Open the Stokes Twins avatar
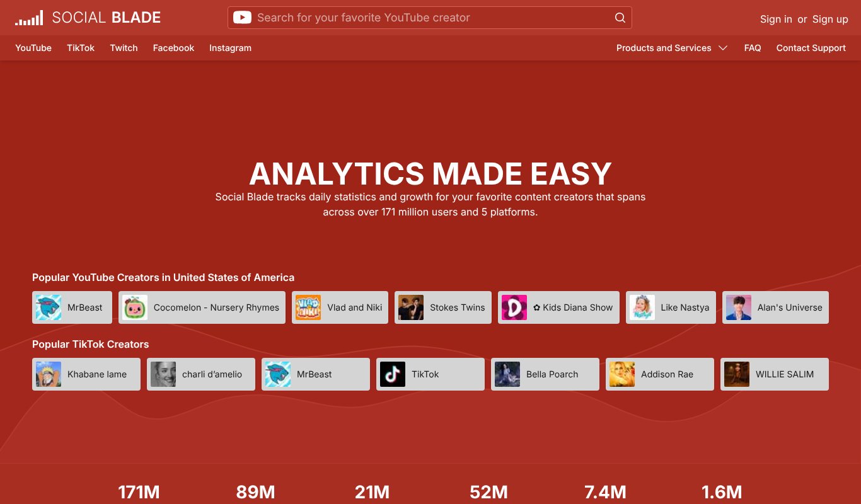The width and height of the screenshot is (861, 504). 411,307
